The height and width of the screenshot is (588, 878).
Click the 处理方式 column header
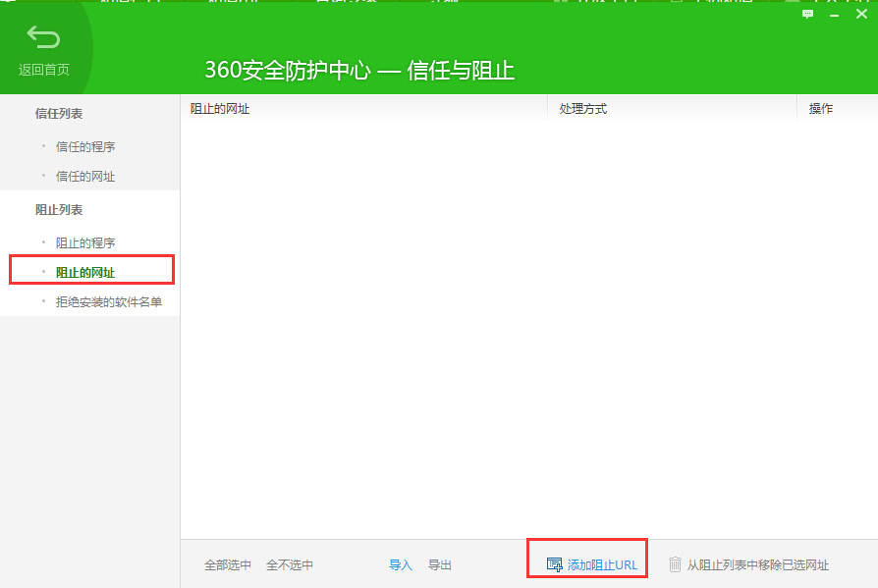tap(583, 109)
